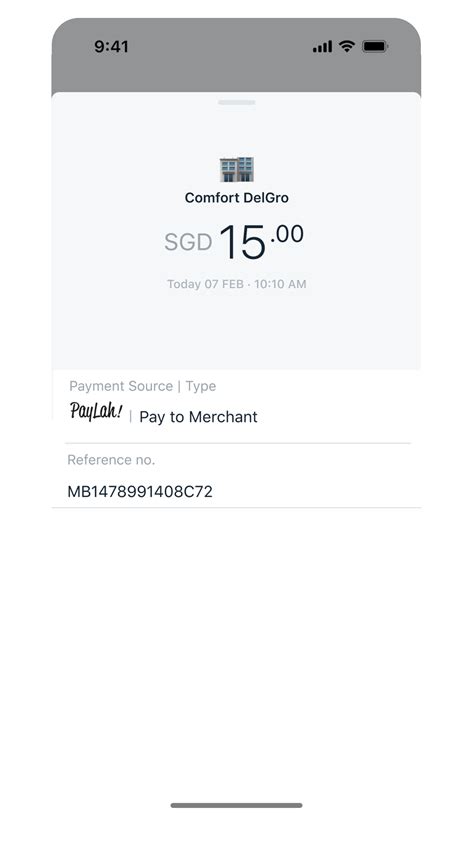
Task: Tap the large 15 amount digits
Action: click(x=243, y=243)
